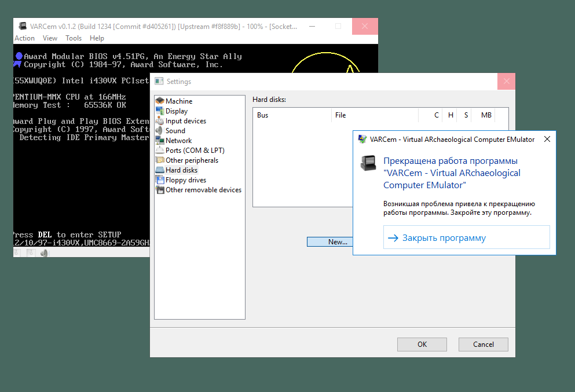Click the 'Hard disks:' label above the list

point(269,100)
